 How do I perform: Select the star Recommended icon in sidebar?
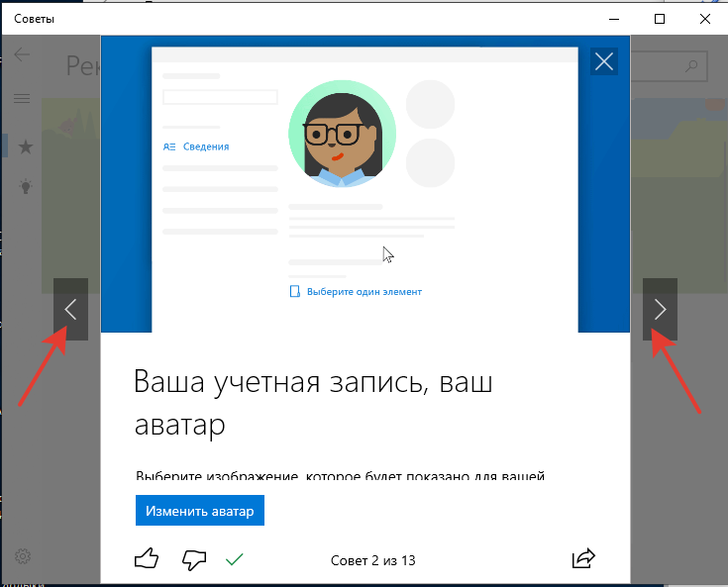25,147
